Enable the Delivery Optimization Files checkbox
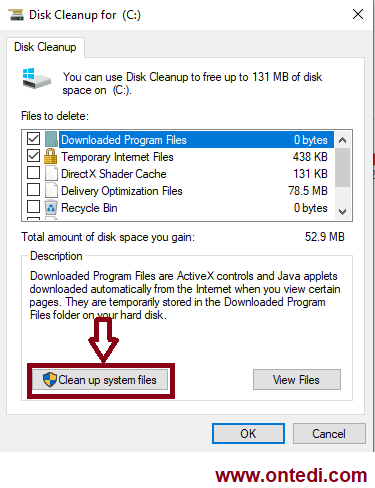Image resolution: width=375 pixels, height=488 pixels. (x=33, y=189)
